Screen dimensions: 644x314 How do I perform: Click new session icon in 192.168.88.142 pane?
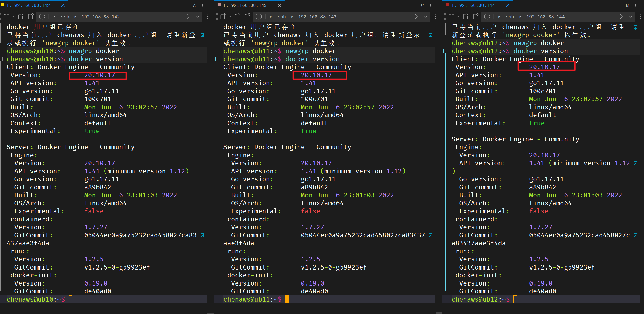[6, 17]
